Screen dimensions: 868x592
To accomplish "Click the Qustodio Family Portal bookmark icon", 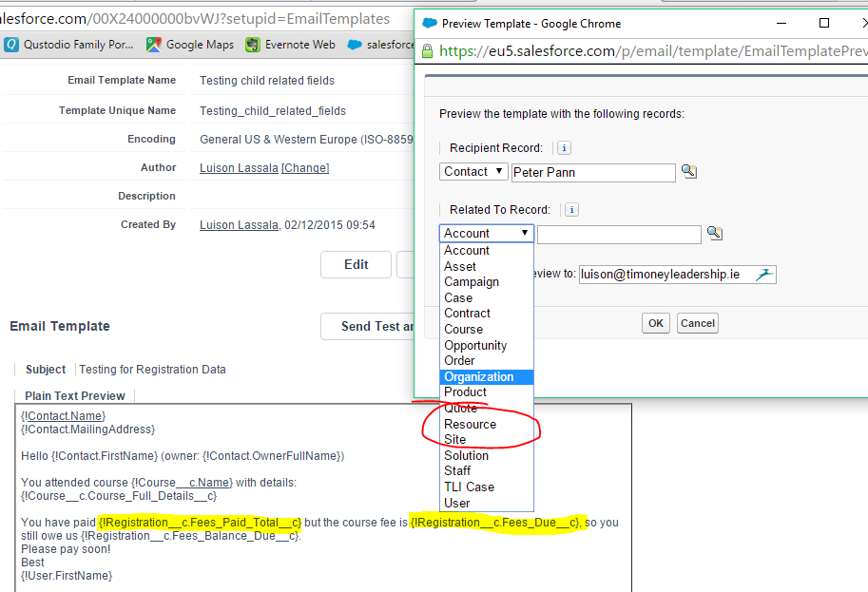I will click(x=11, y=45).
